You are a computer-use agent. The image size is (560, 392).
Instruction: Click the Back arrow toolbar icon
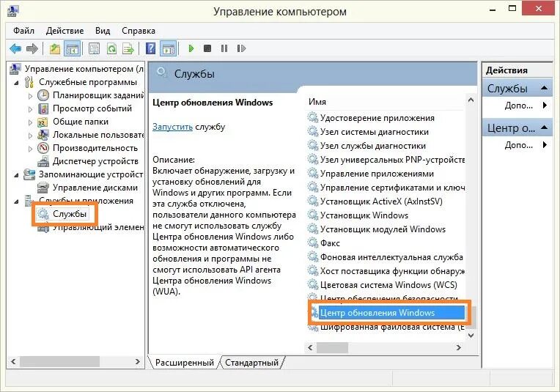pos(15,48)
